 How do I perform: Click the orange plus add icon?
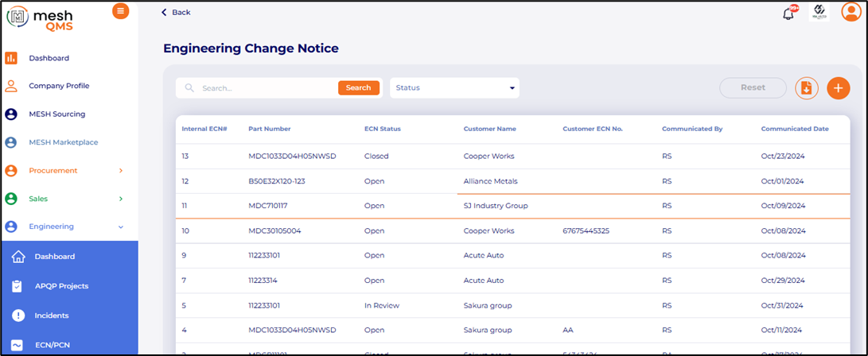[838, 88]
